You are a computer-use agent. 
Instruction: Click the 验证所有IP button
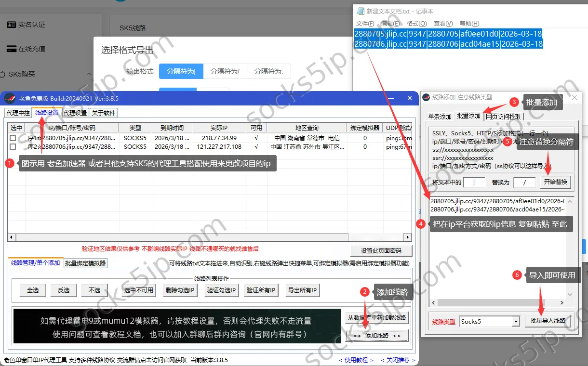point(261,290)
